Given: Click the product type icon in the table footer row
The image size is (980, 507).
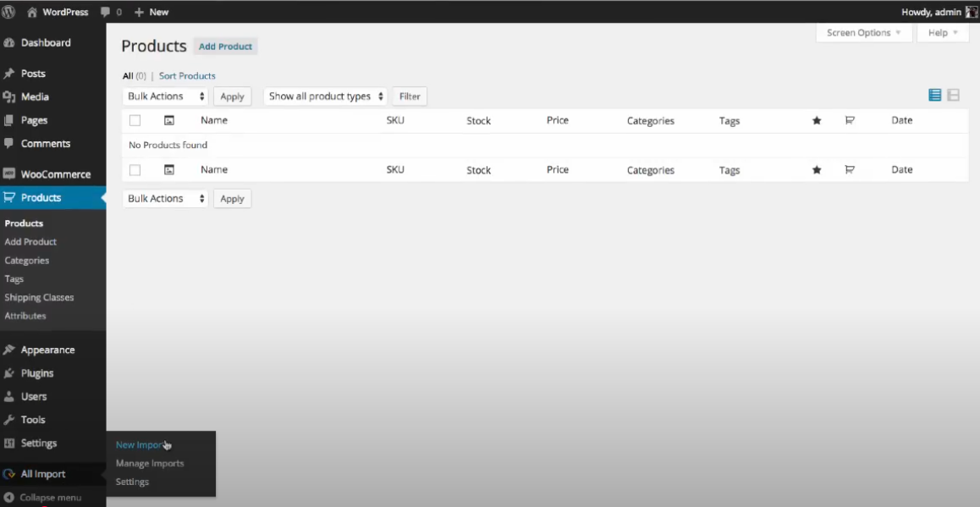Looking at the screenshot, I should [850, 170].
